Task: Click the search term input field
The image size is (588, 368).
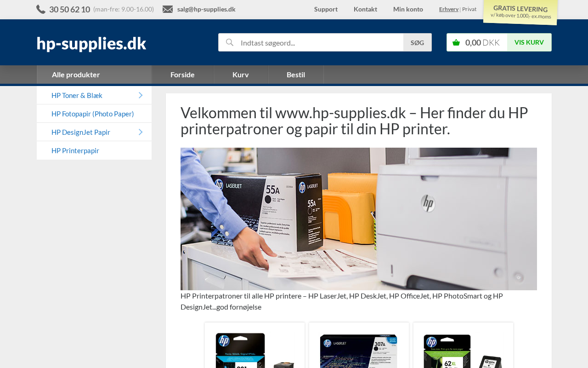Action: coord(320,42)
